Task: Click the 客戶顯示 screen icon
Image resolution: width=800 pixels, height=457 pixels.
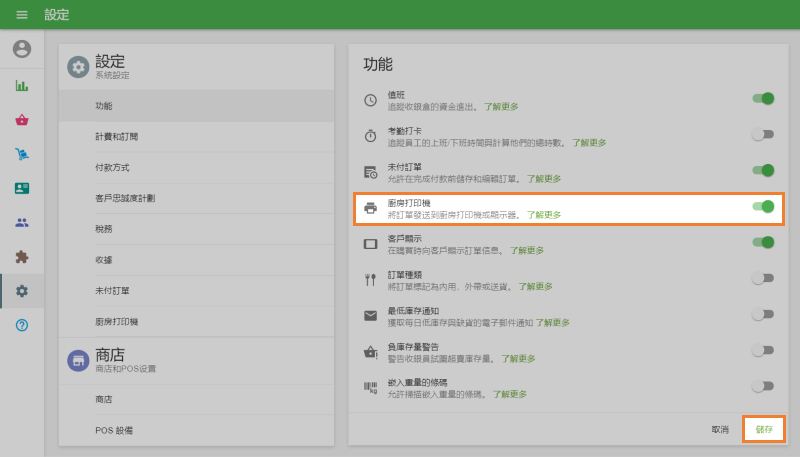Action: (x=370, y=244)
